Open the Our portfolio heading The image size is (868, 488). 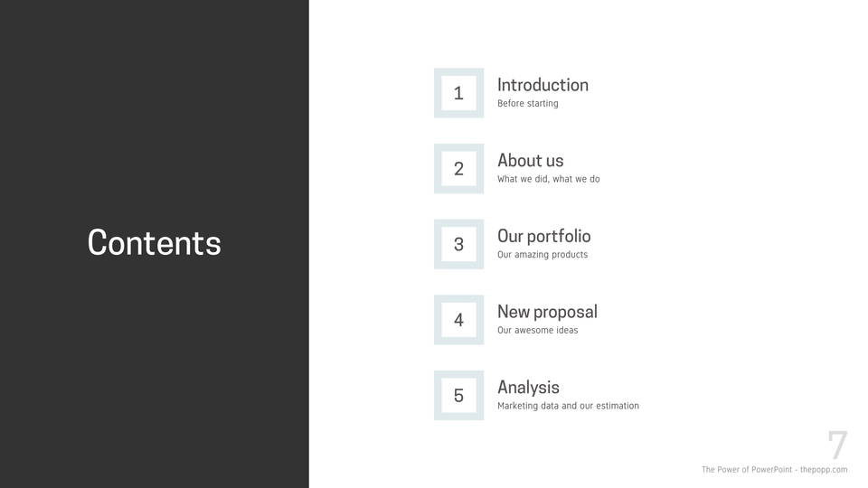point(543,236)
